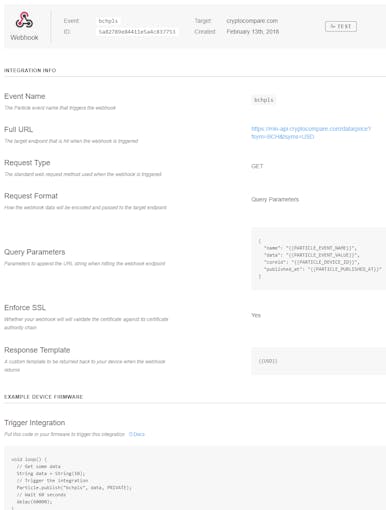Click the Webhook logo icon
The width and height of the screenshot is (386, 510).
coord(24,20)
